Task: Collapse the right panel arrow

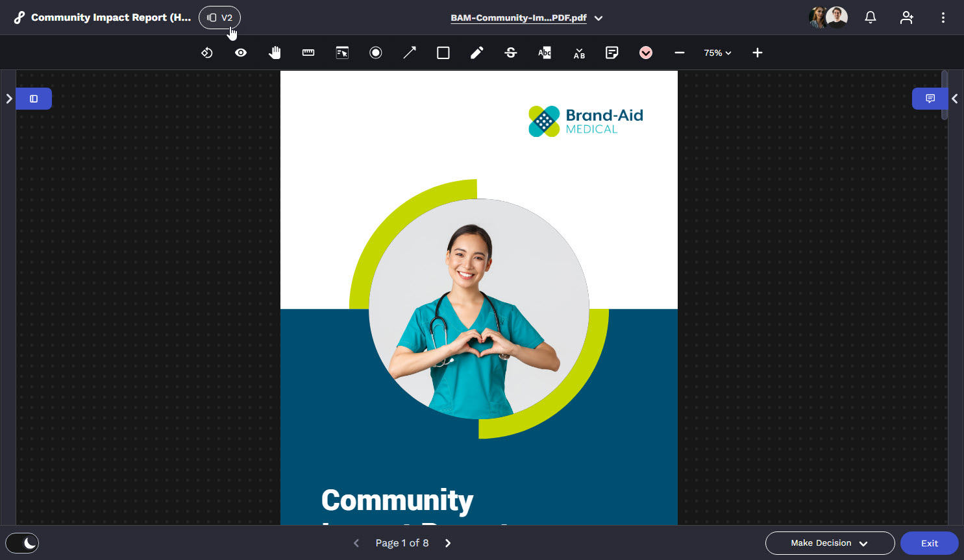Action: point(955,99)
